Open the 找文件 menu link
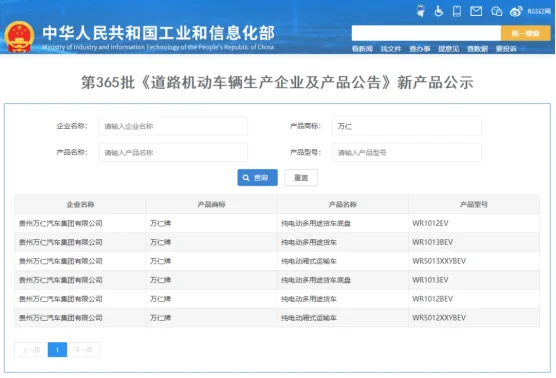Image resolution: width=556 pixels, height=378 pixels. click(391, 49)
